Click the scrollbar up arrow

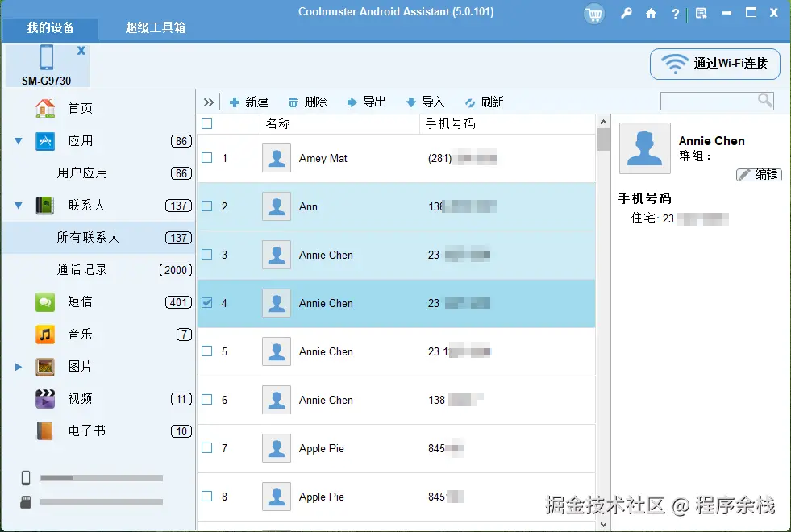pos(603,122)
